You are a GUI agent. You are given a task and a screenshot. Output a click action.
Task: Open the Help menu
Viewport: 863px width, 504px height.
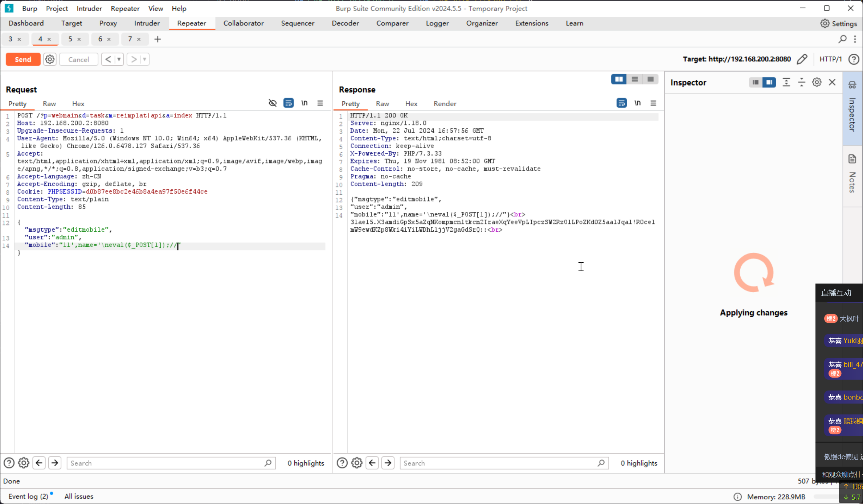[x=179, y=8]
